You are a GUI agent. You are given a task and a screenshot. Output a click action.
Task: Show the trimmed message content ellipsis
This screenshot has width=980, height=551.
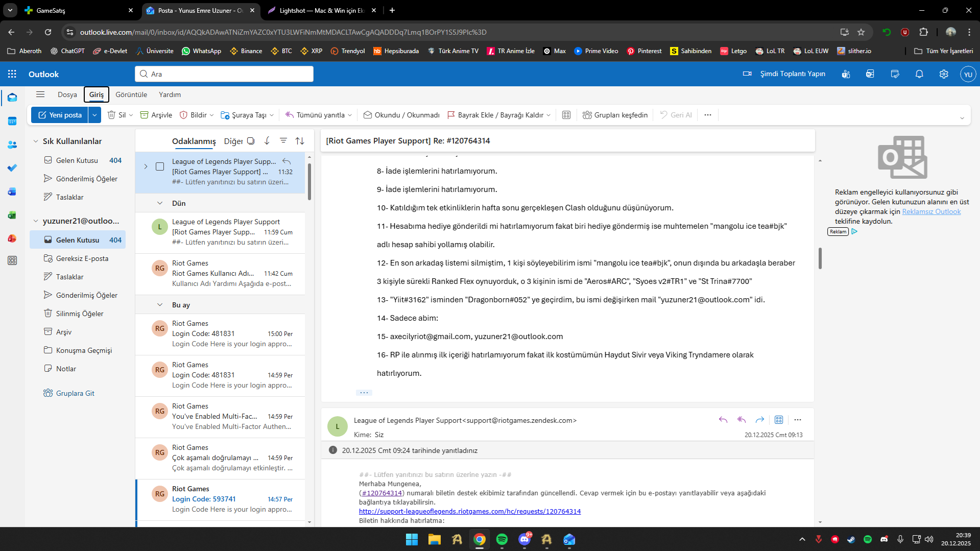coord(364,393)
